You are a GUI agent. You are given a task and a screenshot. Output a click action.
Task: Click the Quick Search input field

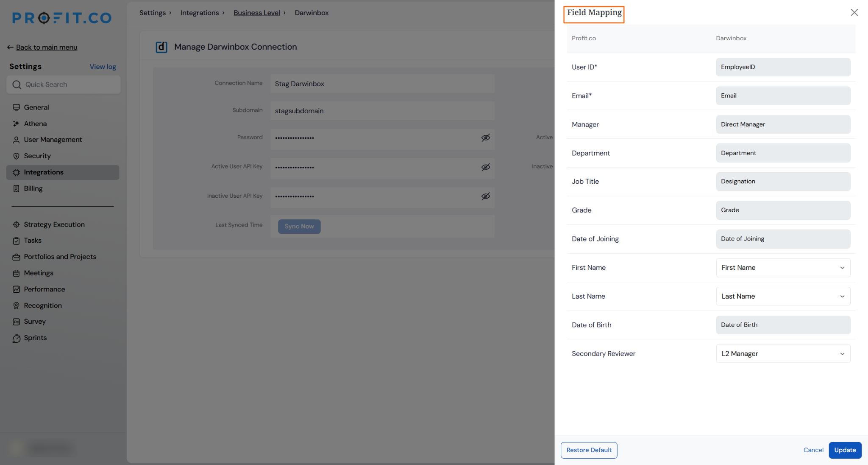[x=64, y=84]
